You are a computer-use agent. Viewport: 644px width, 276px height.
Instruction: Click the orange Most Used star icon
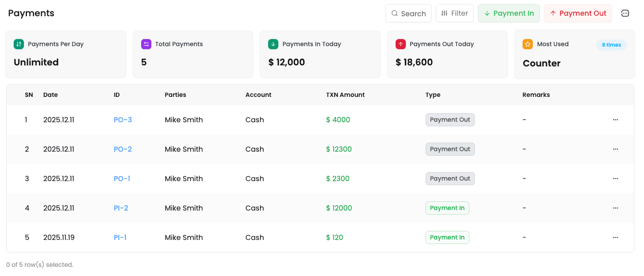528,44
